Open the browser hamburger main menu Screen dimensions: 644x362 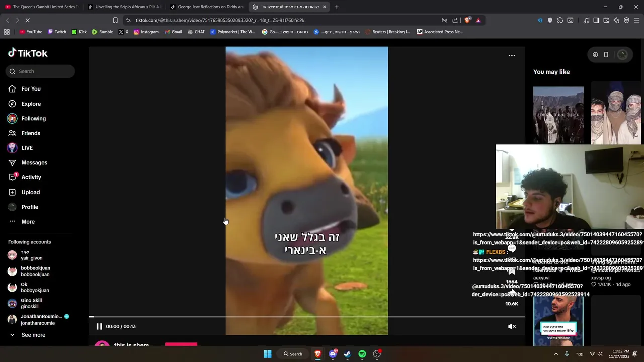[x=636, y=20]
